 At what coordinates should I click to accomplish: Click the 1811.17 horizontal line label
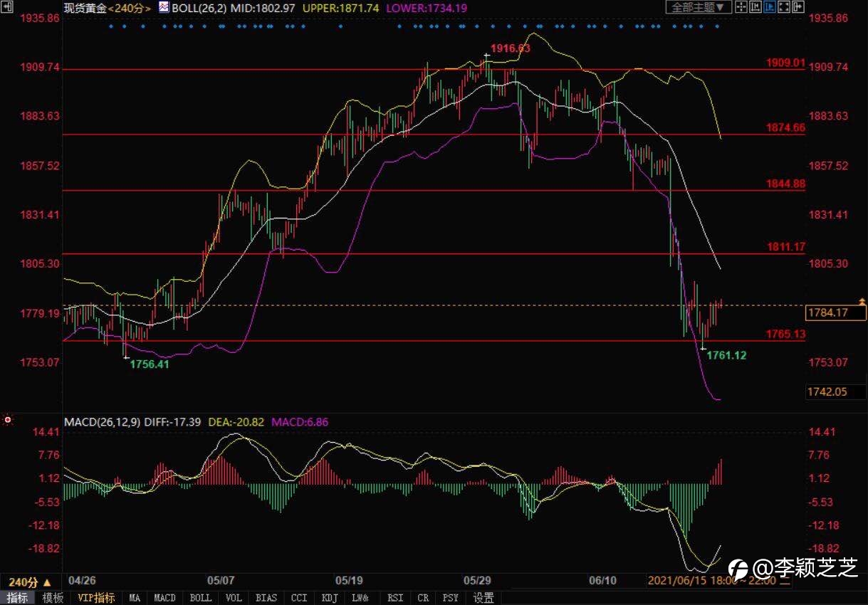[785, 247]
